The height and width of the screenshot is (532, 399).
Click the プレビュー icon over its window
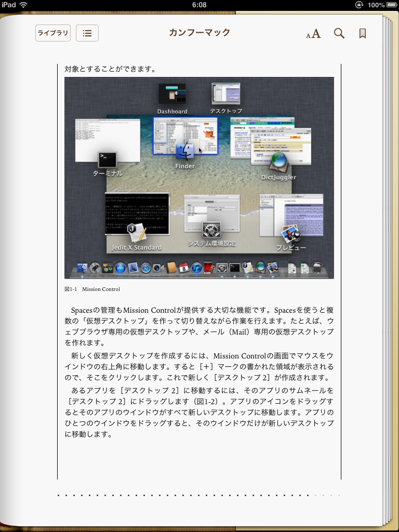point(291,234)
